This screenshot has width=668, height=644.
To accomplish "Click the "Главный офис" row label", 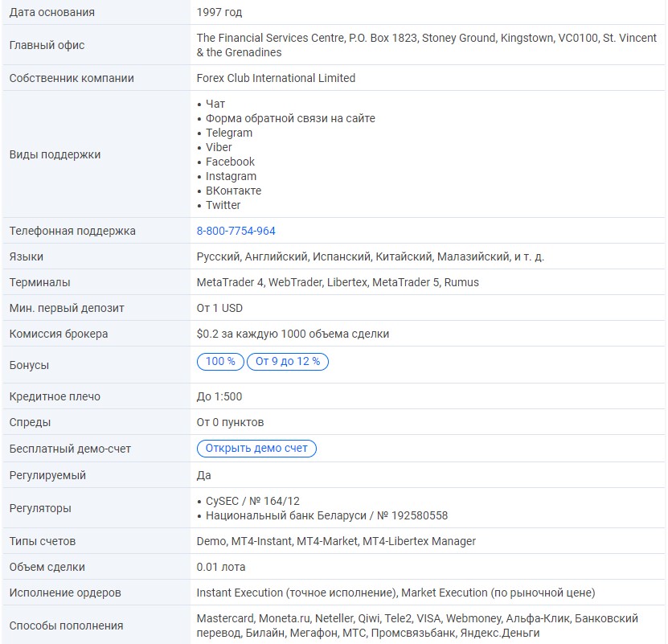I will pos(47,45).
